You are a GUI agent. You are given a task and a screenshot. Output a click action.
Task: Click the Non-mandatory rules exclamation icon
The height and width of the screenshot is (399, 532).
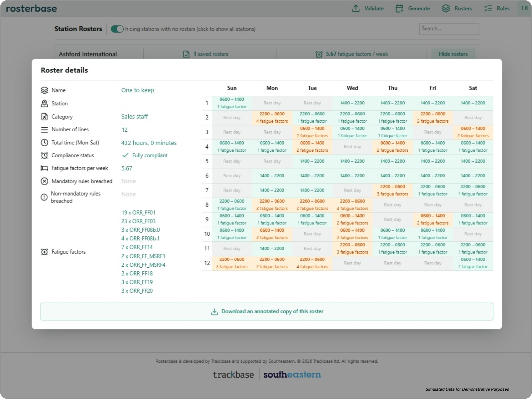44,197
